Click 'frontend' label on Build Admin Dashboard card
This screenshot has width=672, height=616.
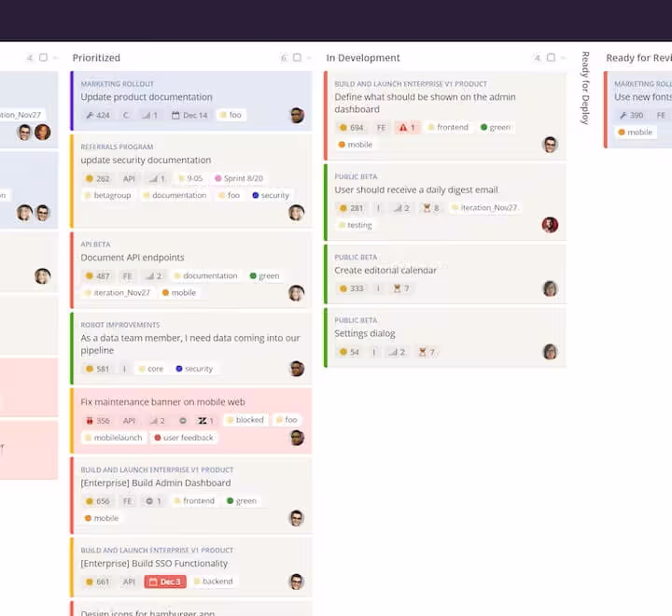coord(194,501)
